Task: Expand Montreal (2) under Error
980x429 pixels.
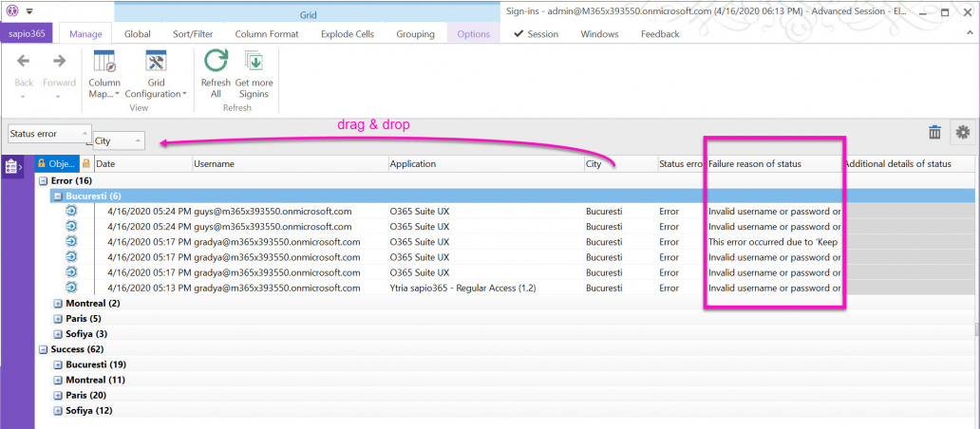Action: click(59, 304)
